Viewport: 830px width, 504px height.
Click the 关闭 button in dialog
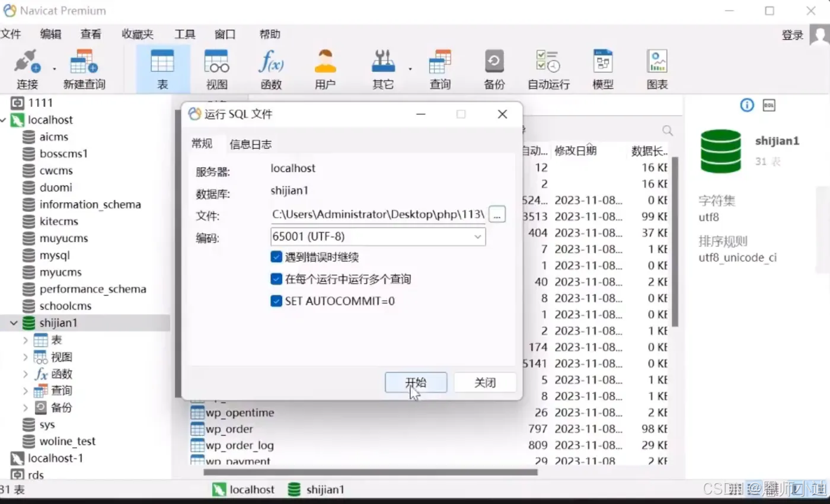[485, 382]
